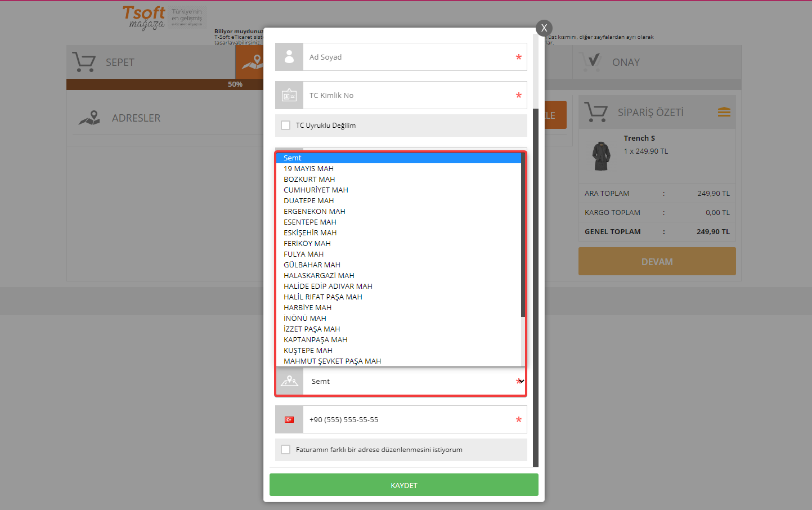This screenshot has height=510, width=812.
Task: Select HALASKARGAZİ MAH option
Action: point(399,276)
